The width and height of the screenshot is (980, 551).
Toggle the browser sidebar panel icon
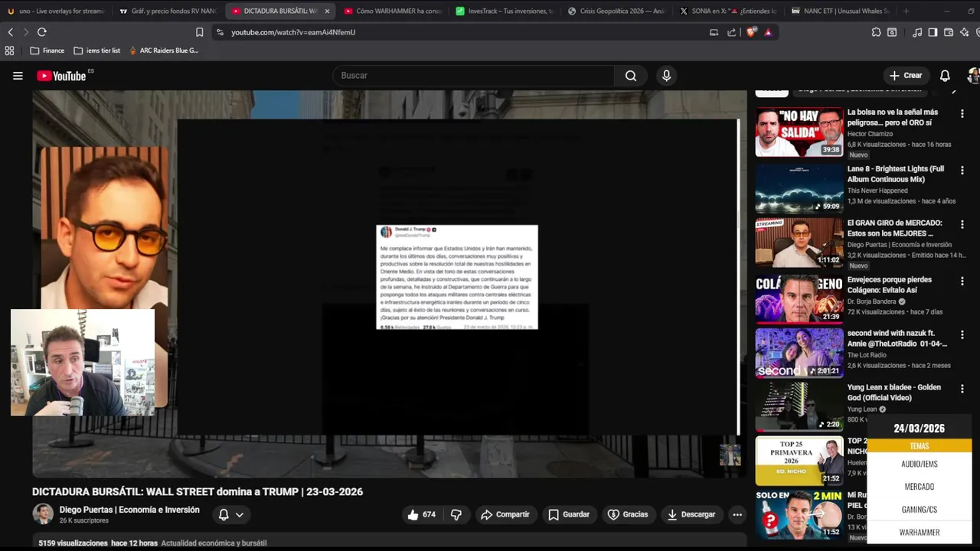[x=933, y=32]
